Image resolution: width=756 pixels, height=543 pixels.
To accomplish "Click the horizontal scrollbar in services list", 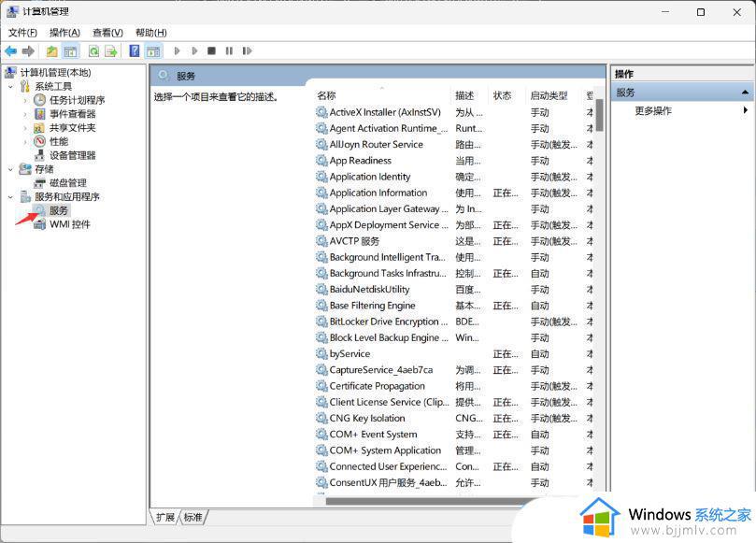I will pyautogui.click(x=424, y=501).
